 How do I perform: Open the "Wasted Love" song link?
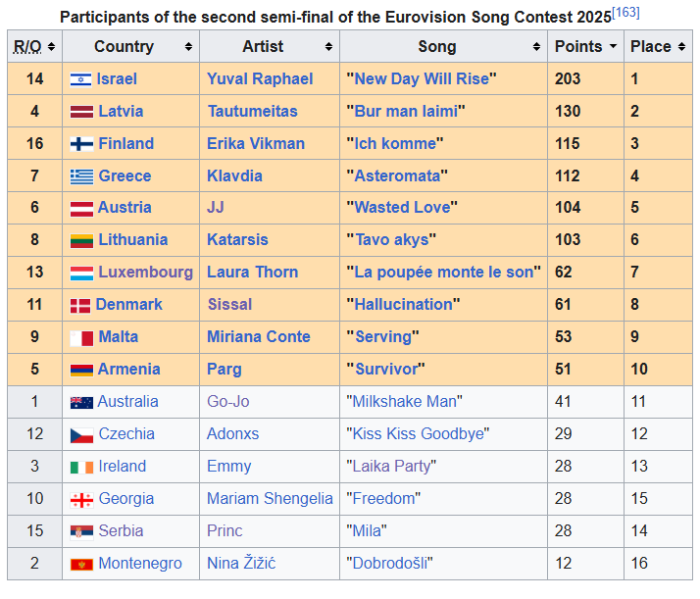402,208
